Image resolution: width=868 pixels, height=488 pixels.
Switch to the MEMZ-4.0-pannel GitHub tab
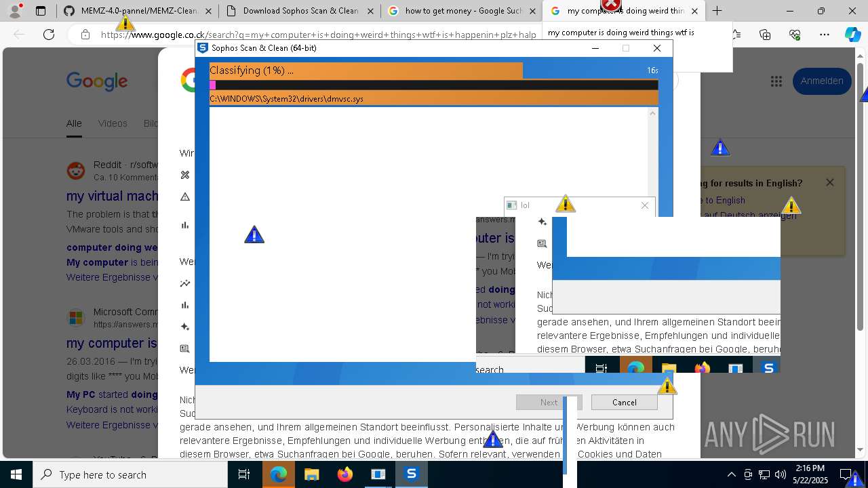[138, 11]
